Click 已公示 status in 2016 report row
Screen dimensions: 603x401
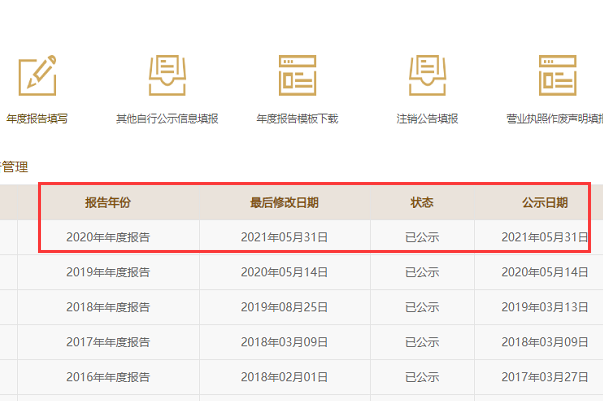click(422, 377)
